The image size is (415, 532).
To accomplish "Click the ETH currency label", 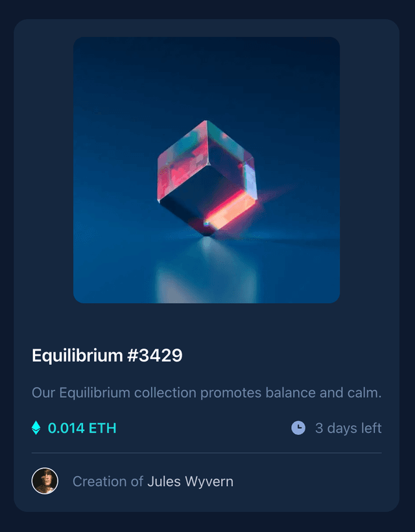I will point(102,428).
